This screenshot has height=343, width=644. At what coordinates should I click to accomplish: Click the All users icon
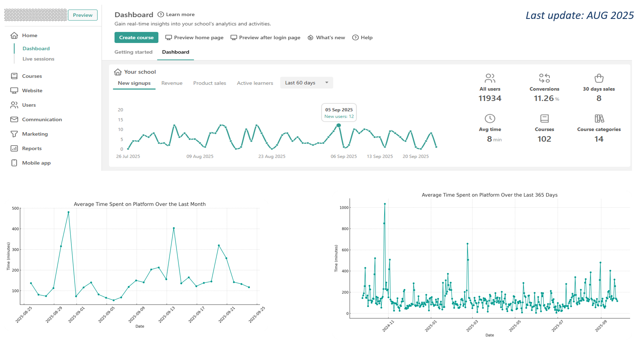click(x=490, y=78)
